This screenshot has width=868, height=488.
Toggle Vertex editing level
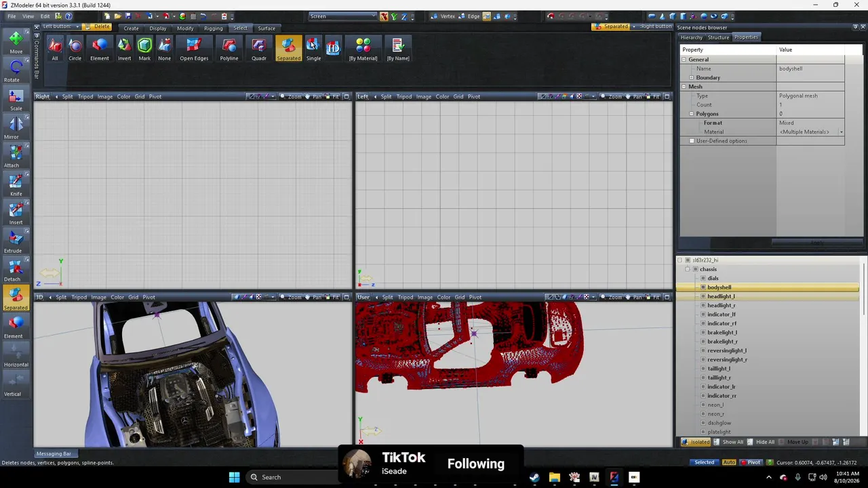pyautogui.click(x=443, y=16)
